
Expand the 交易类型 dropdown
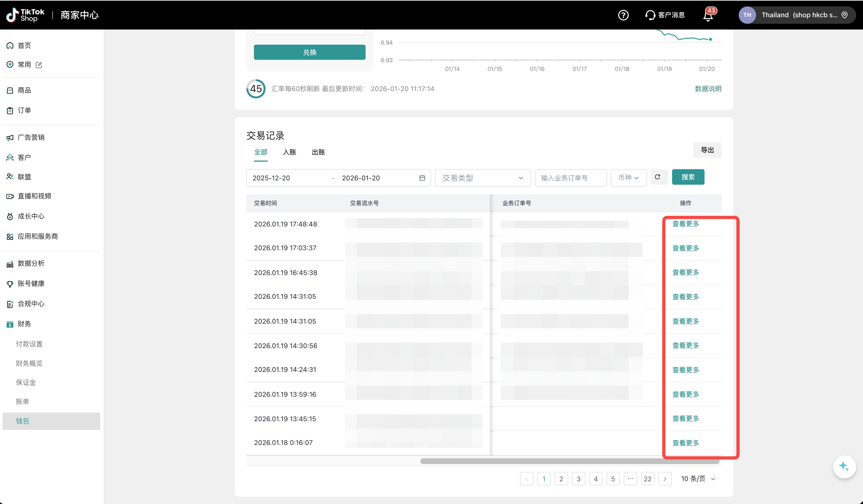point(483,178)
